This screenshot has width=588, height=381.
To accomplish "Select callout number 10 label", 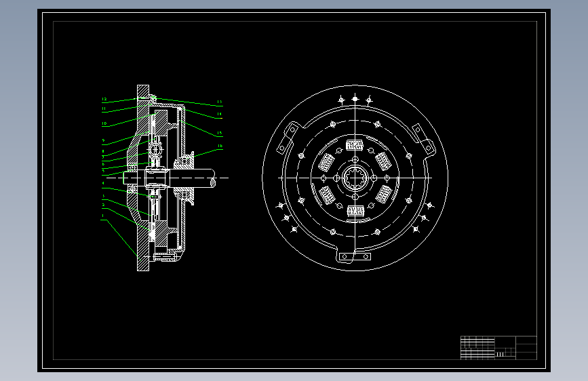I will tap(104, 123).
